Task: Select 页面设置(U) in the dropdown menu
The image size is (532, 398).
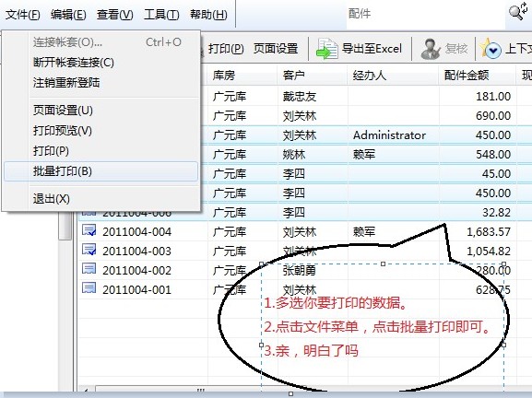Action: (63, 111)
